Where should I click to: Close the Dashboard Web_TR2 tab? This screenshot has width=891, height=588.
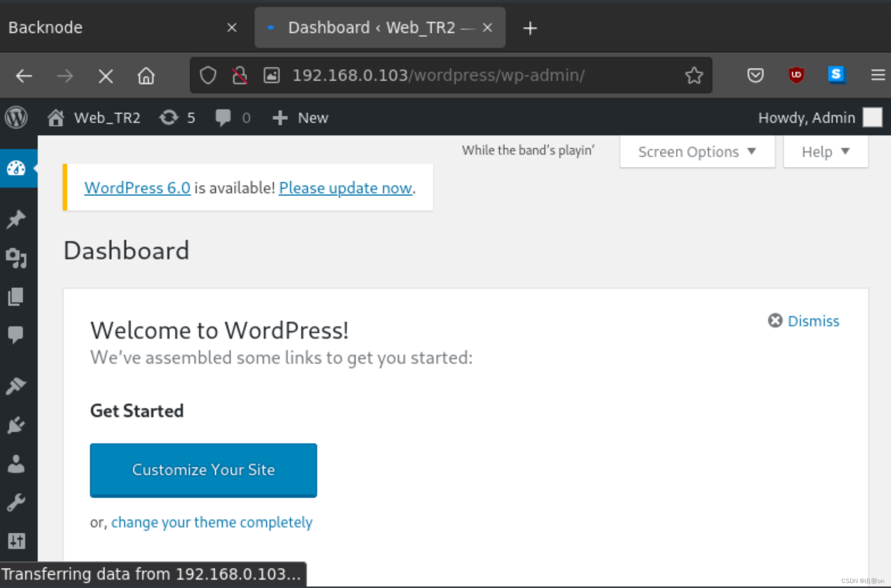point(487,28)
